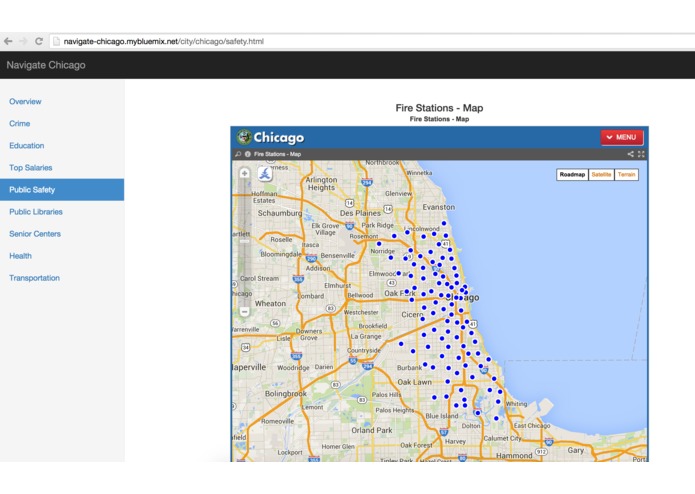The image size is (695, 494).
Task: Click the Des Plaines label on the map
Action: pyautogui.click(x=360, y=213)
